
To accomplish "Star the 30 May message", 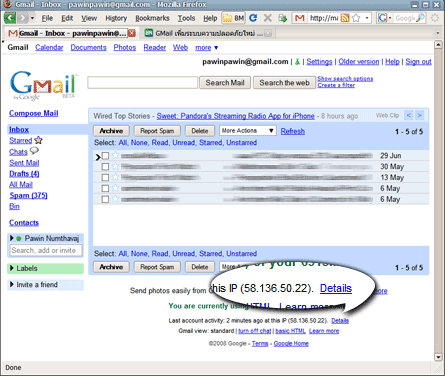I will click(115, 166).
